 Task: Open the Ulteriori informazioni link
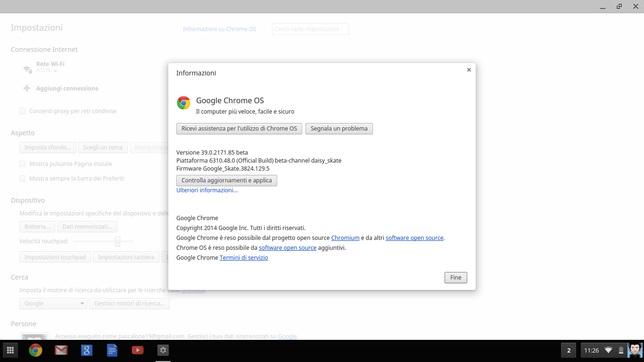(x=207, y=190)
